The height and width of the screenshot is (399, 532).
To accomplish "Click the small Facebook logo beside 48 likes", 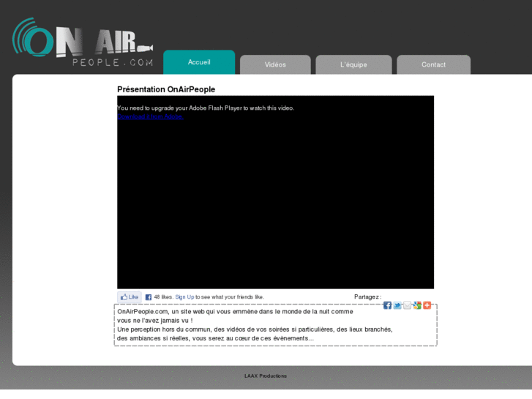I will coord(149,297).
